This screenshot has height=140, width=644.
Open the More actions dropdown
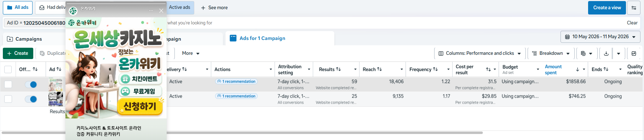(191, 53)
